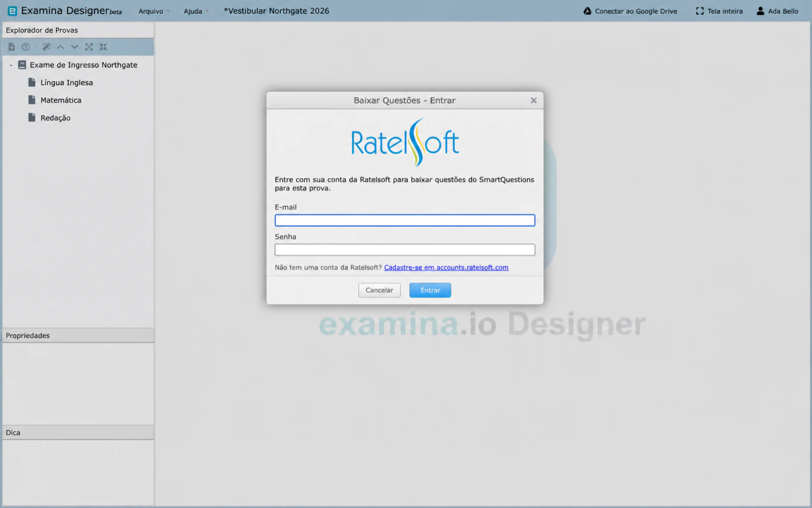Click the Cancelar button
This screenshot has width=812, height=508.
(x=380, y=290)
